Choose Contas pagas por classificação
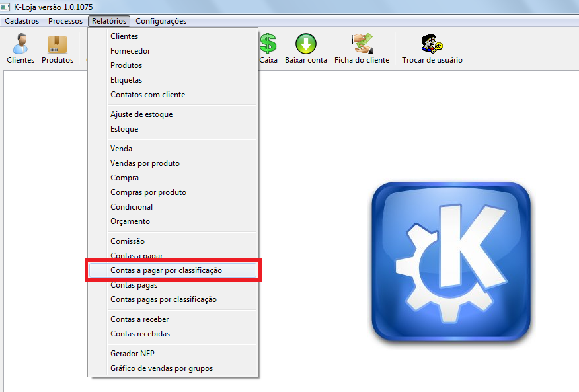The image size is (579, 392). click(x=173, y=299)
